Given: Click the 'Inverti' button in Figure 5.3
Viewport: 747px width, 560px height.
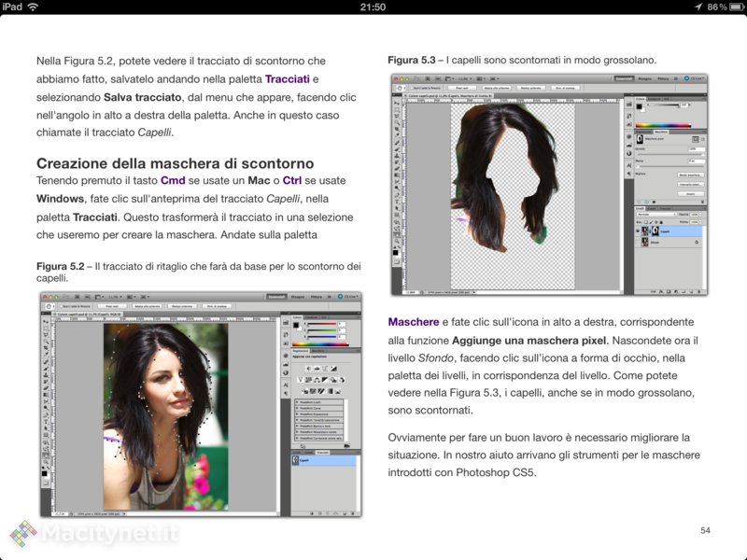Looking at the screenshot, I should pyautogui.click(x=691, y=194).
